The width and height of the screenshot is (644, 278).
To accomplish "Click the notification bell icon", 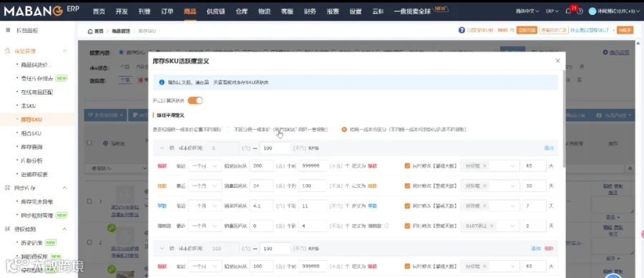I will coord(568,11).
